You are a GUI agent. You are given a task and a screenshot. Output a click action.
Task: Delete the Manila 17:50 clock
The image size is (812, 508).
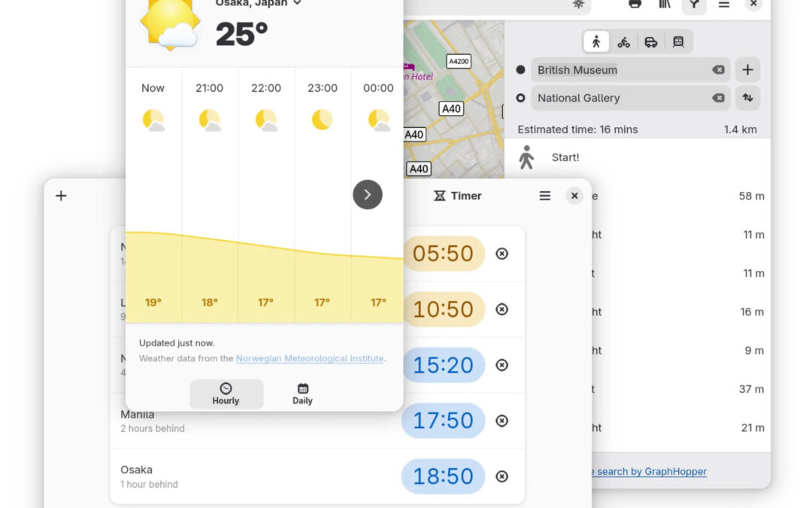[x=501, y=421]
